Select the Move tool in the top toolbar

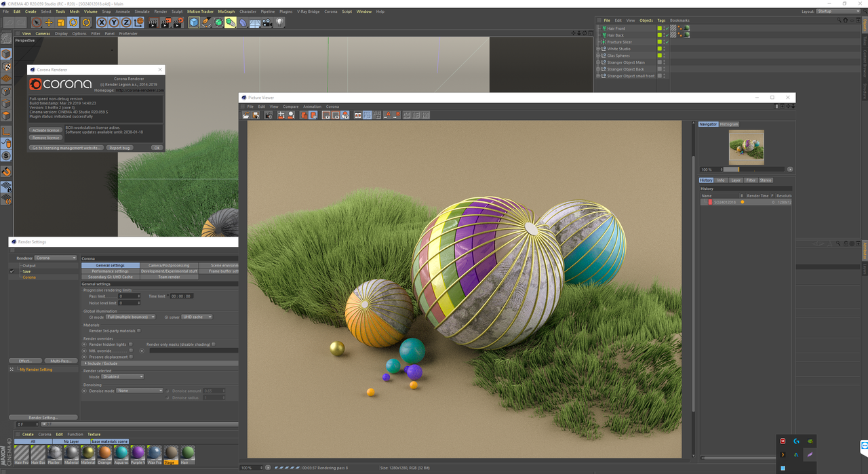[49, 23]
